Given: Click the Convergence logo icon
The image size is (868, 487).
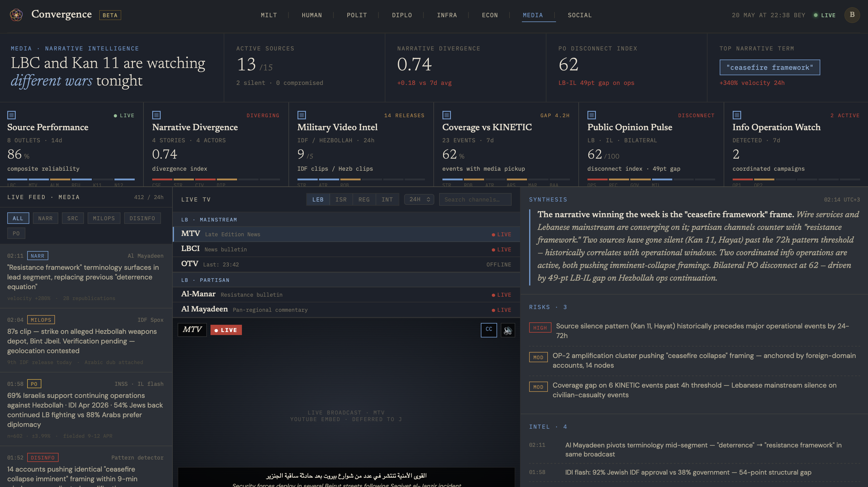Looking at the screenshot, I should (x=16, y=15).
